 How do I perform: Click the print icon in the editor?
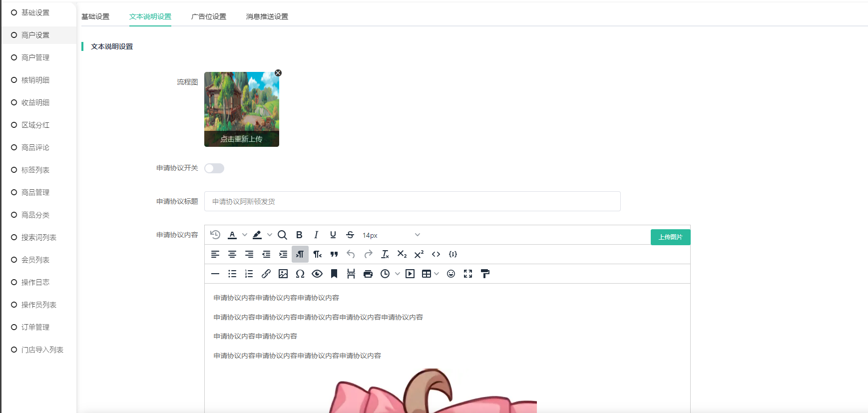click(x=368, y=274)
